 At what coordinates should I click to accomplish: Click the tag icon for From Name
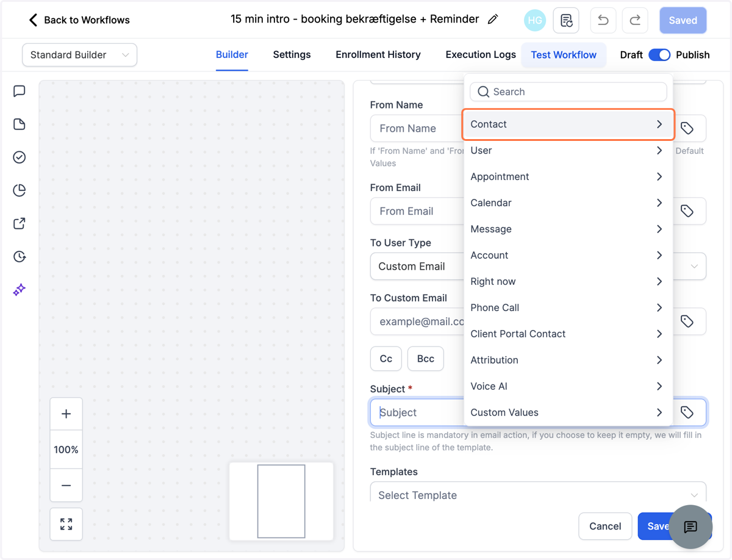(x=687, y=128)
